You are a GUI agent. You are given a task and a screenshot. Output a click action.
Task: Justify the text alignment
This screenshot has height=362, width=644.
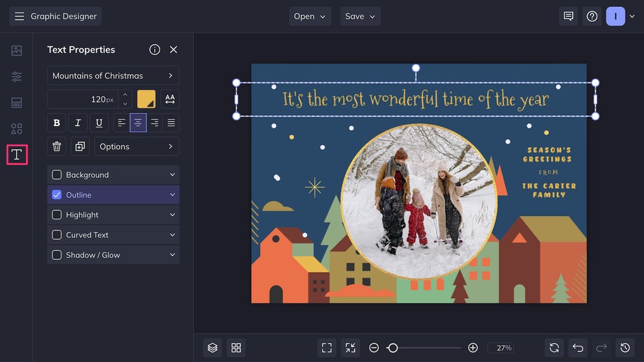[171, 123]
